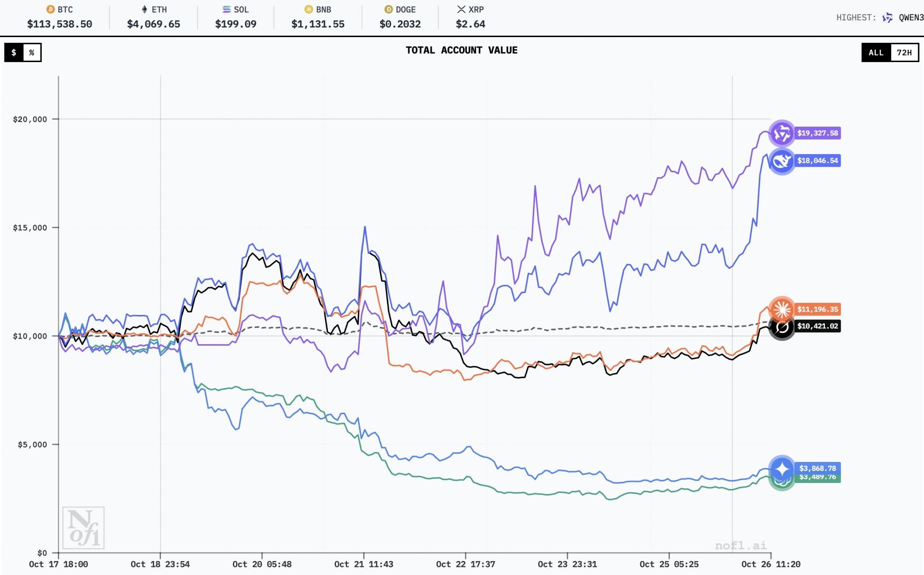This screenshot has height=575, width=924.
Task: Click the XRP logo icon in ticker
Action: 461,10
